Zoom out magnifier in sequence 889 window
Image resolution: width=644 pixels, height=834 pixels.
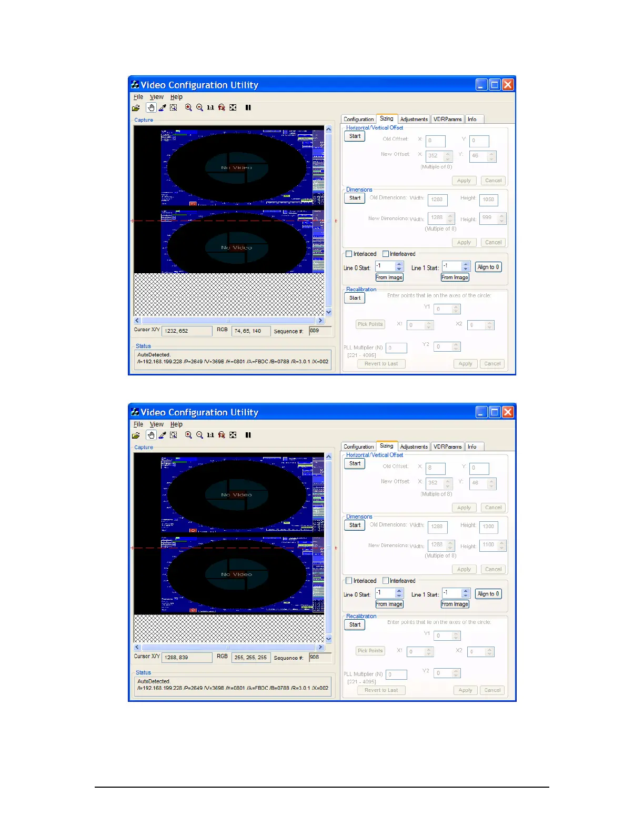(x=199, y=107)
